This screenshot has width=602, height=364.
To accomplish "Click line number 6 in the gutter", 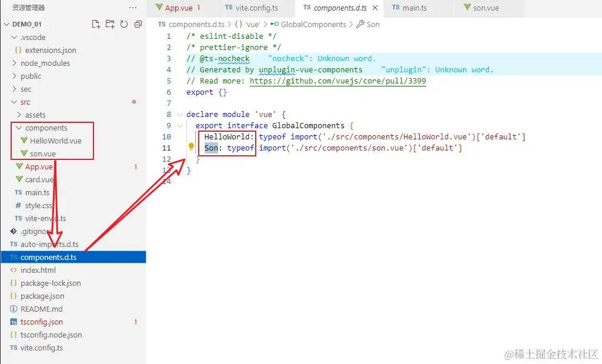I will pos(169,92).
